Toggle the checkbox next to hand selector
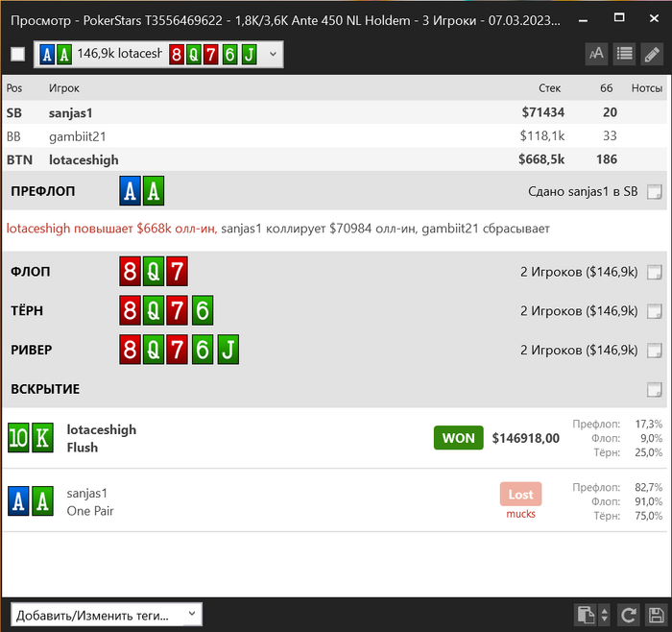 17,54
